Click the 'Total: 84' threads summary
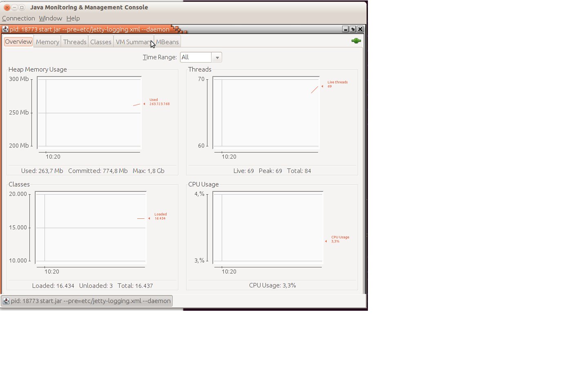Screen dimensions: 588x368 click(x=299, y=171)
